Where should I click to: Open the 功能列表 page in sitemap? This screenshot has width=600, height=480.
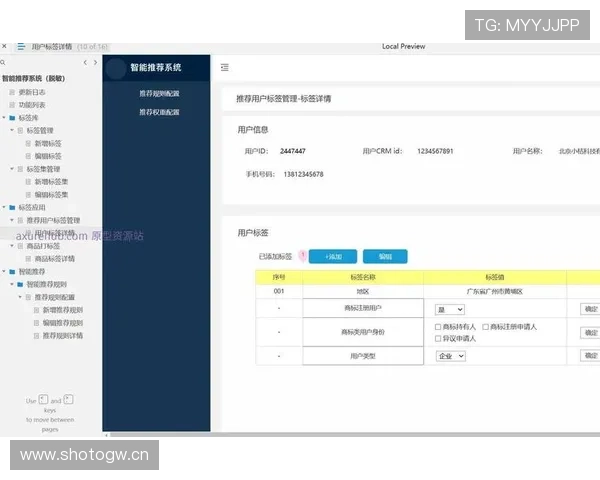pos(32,105)
